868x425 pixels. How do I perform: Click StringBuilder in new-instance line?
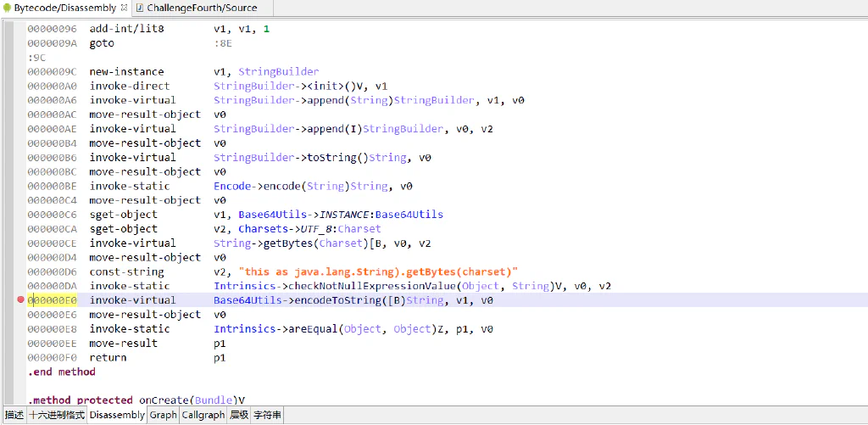(x=278, y=71)
